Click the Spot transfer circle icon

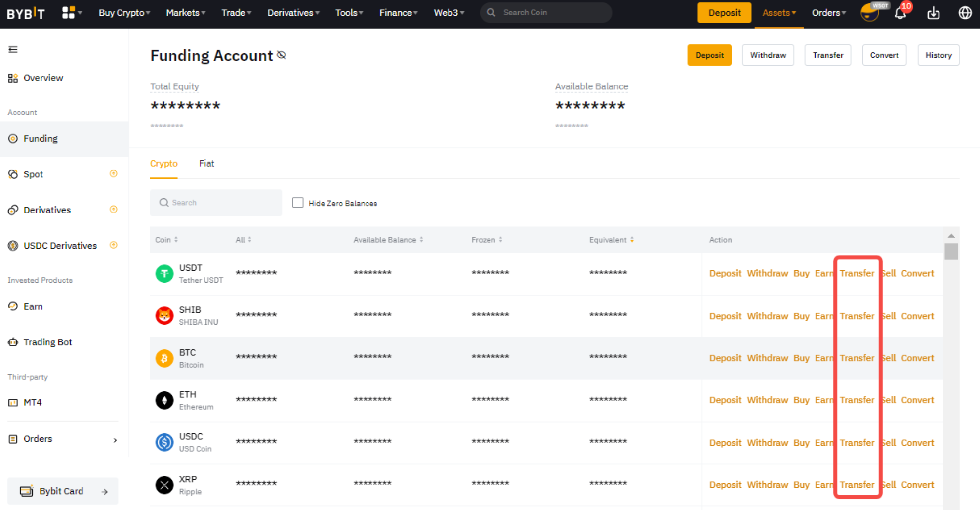113,173
